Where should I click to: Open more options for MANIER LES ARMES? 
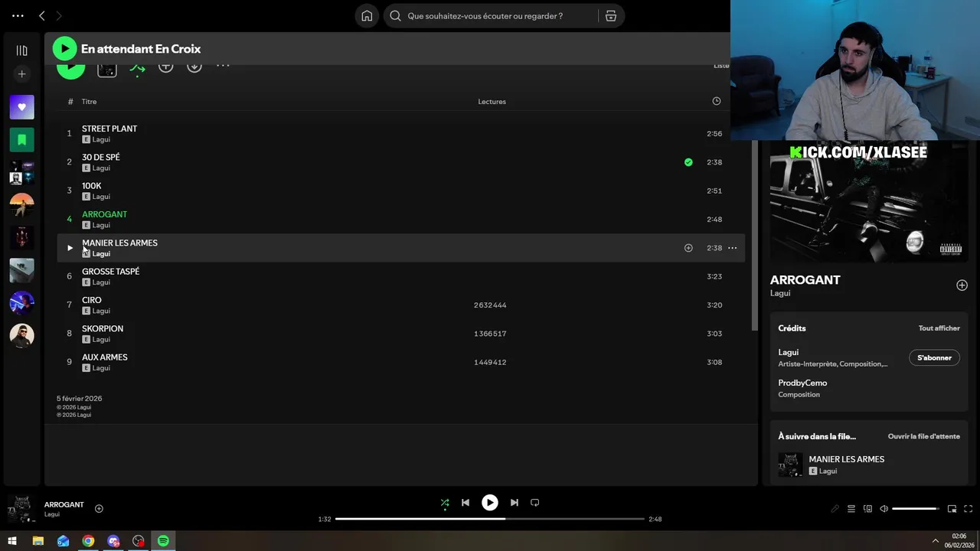tap(732, 248)
